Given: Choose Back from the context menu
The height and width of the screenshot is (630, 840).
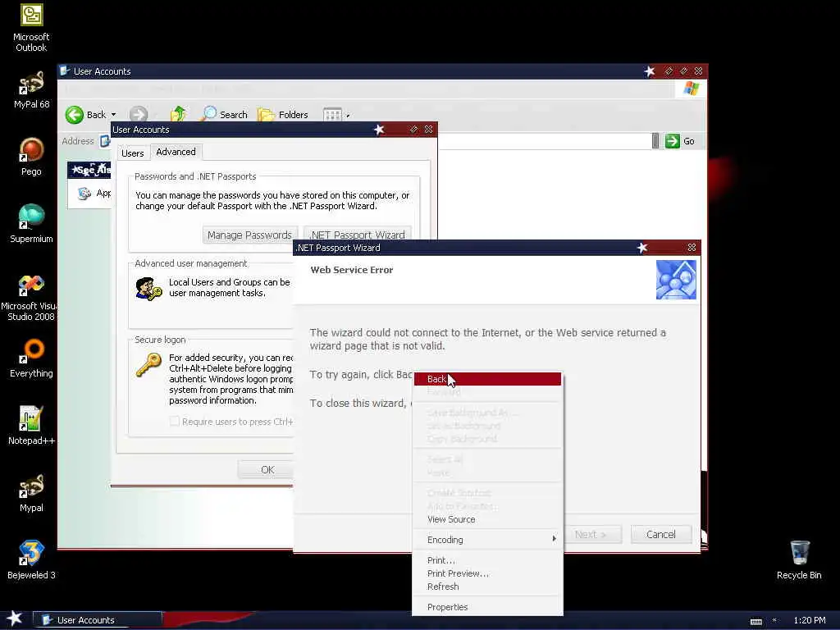Looking at the screenshot, I should (487, 379).
